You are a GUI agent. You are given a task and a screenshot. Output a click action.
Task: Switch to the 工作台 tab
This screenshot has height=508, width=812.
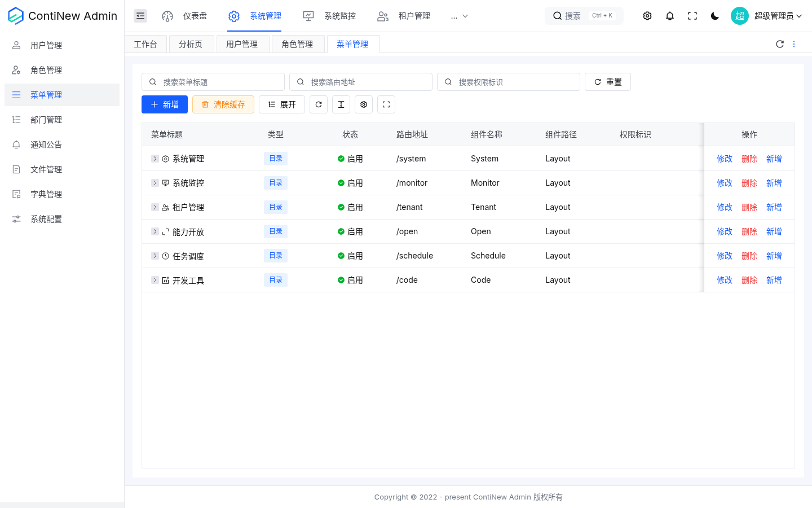pyautogui.click(x=145, y=44)
